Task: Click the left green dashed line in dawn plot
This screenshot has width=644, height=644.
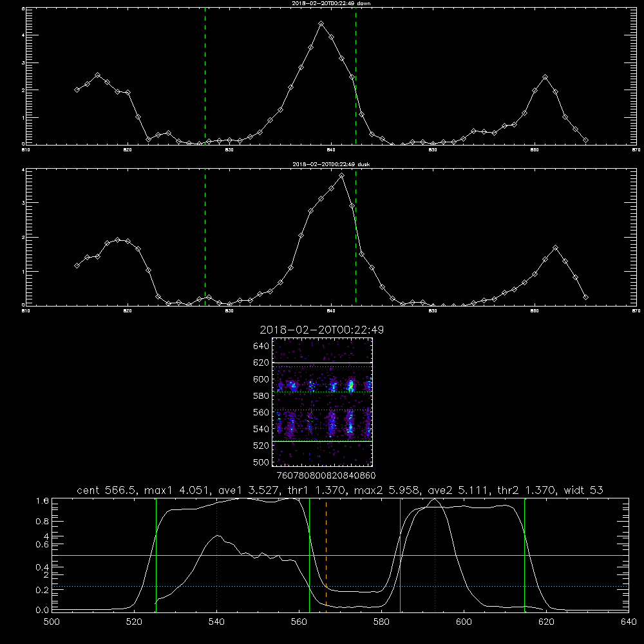Action: pos(205,76)
